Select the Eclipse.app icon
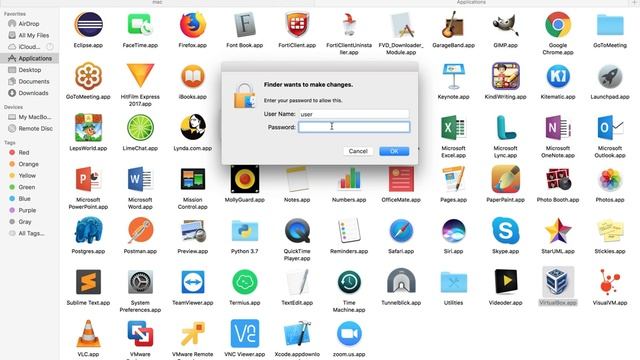 pyautogui.click(x=88, y=25)
